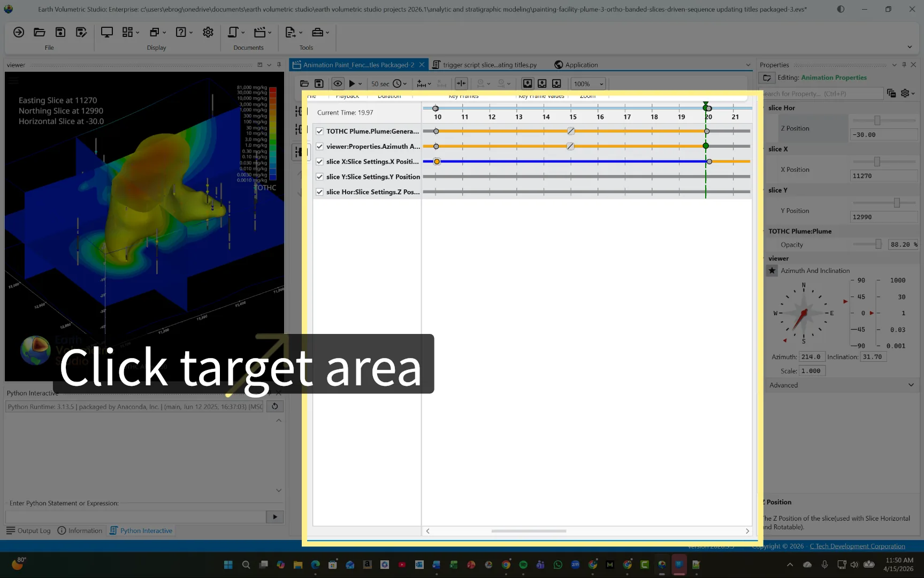Click second key frame values icon
924x578 pixels.
(x=542, y=83)
